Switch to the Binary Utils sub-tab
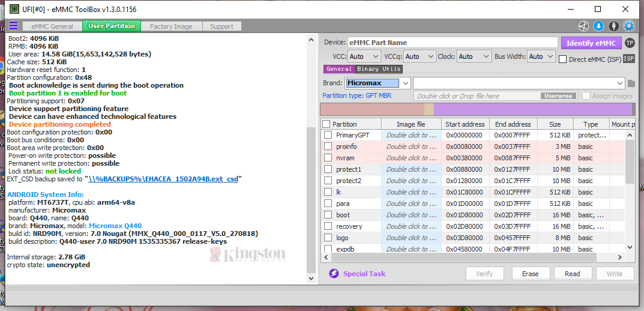Screen dimensions: 644x311 point(379,69)
